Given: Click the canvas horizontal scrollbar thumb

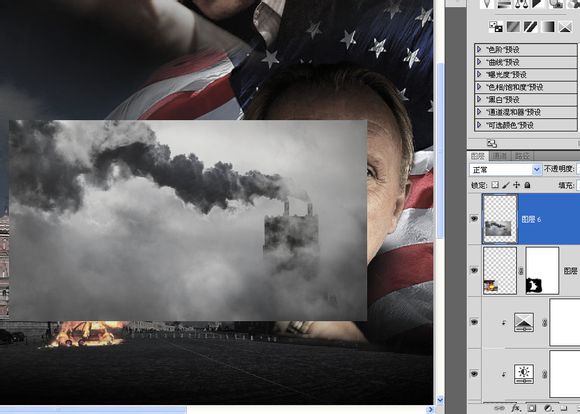Looking at the screenshot, I should (x=93, y=410).
